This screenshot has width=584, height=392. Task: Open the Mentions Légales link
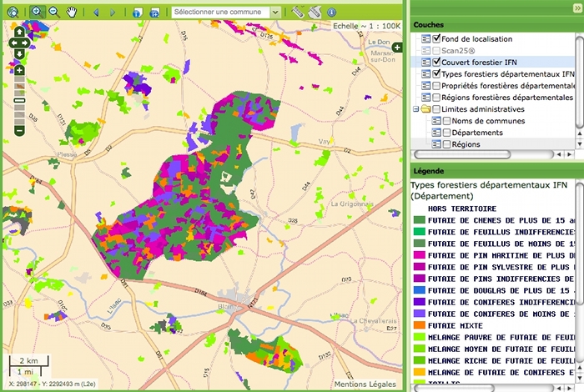[366, 384]
